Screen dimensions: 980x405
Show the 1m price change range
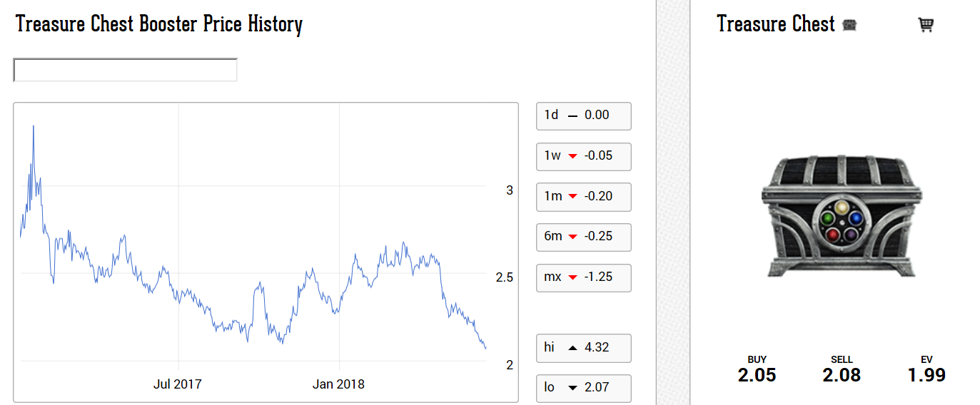coord(583,196)
